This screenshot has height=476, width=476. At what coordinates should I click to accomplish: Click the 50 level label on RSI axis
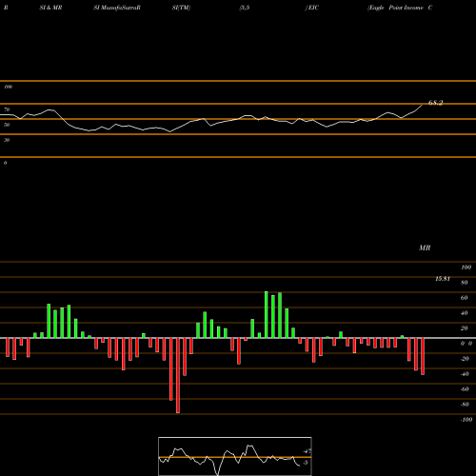(7, 125)
